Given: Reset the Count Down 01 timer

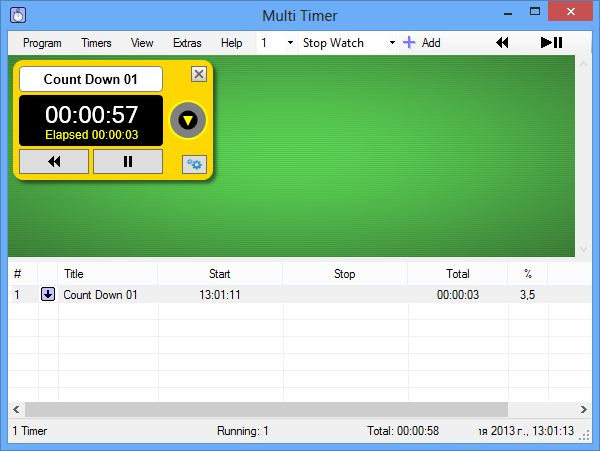Looking at the screenshot, I should 54,161.
